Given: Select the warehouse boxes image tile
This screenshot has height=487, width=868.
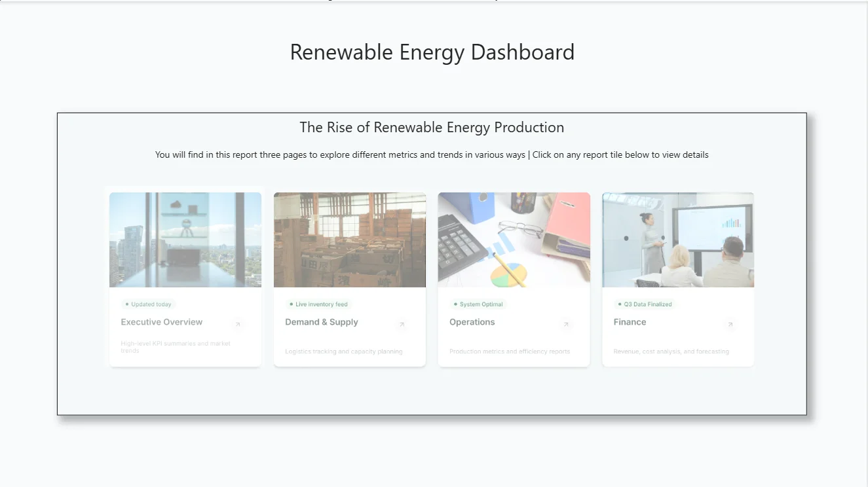Looking at the screenshot, I should (x=350, y=240).
